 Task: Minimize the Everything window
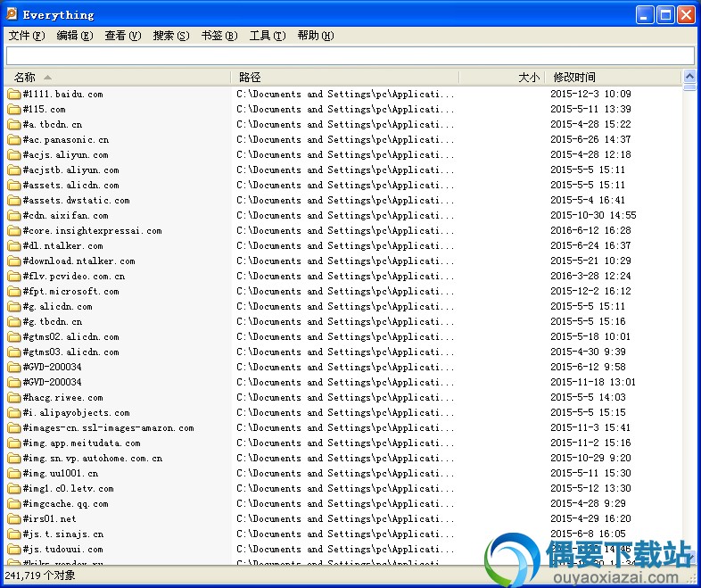645,15
